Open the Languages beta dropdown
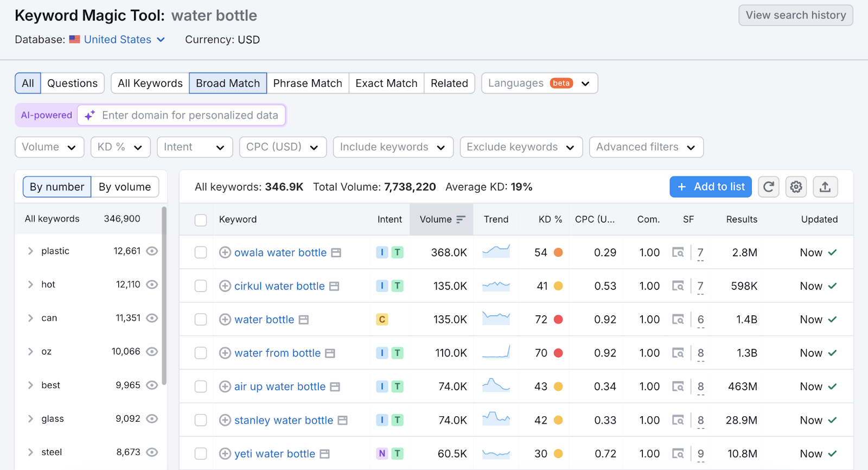 coord(540,83)
